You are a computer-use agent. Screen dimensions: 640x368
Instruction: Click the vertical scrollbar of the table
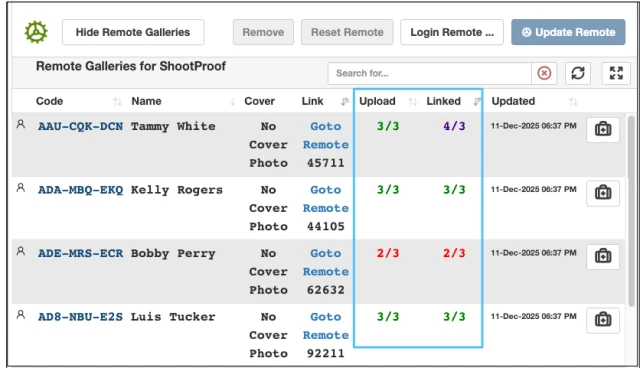[631, 211]
